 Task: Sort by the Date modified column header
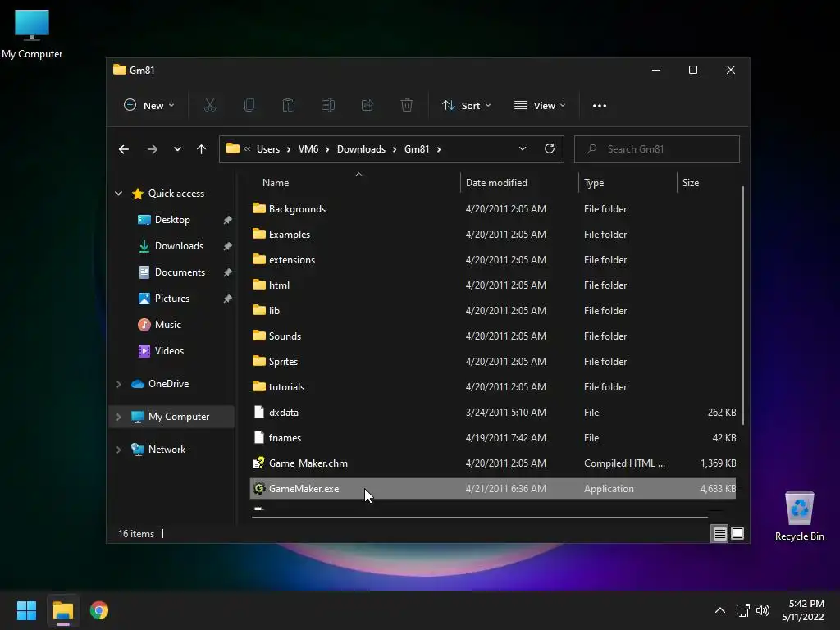pyautogui.click(x=519, y=183)
